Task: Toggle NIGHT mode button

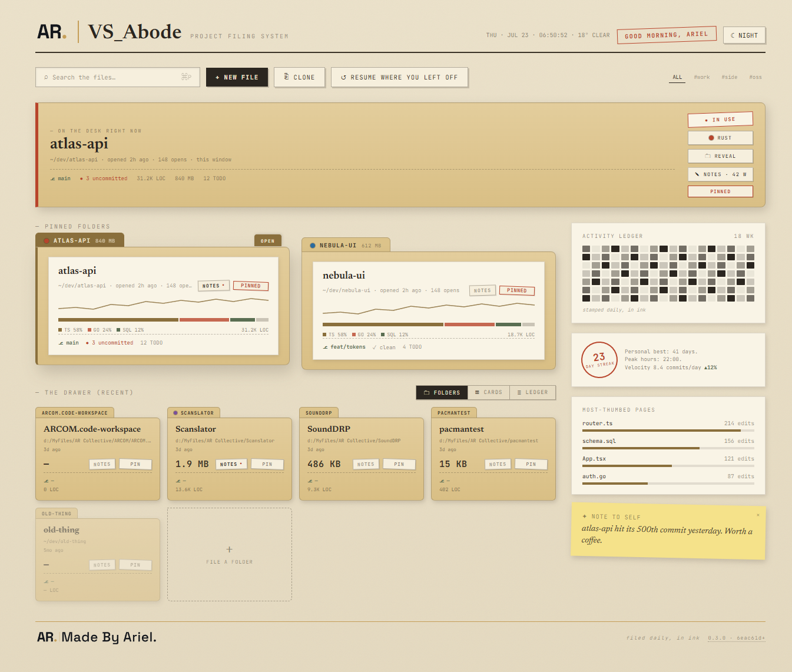Action: 744,35
